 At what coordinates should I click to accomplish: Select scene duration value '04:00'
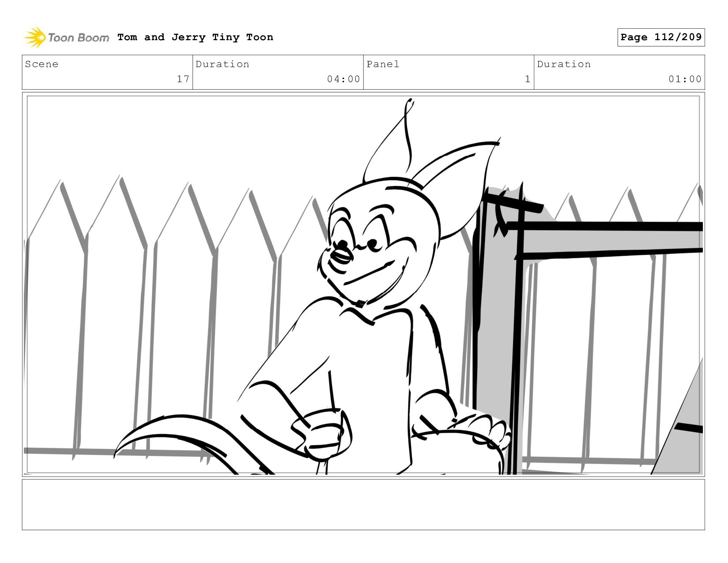click(x=343, y=79)
